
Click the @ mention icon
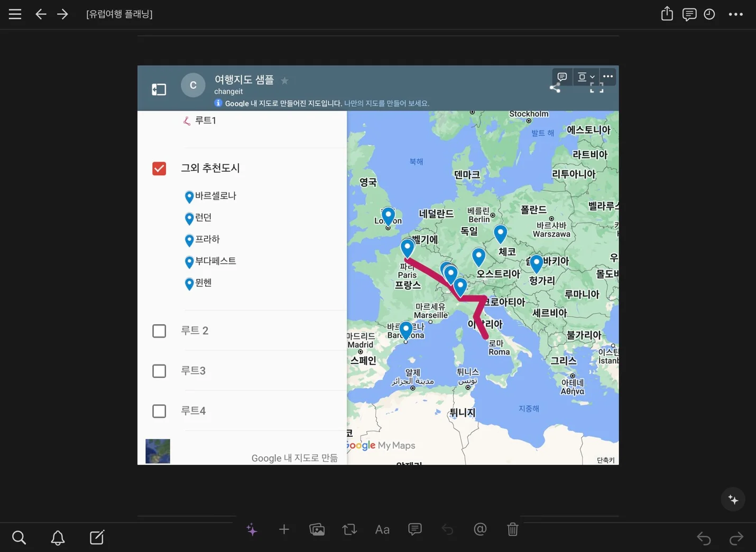pyautogui.click(x=480, y=529)
